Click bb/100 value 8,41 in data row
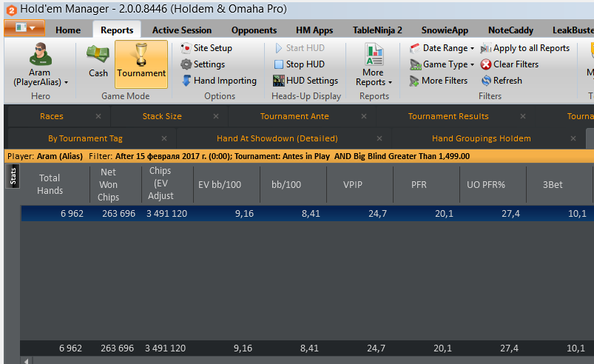 click(311, 214)
